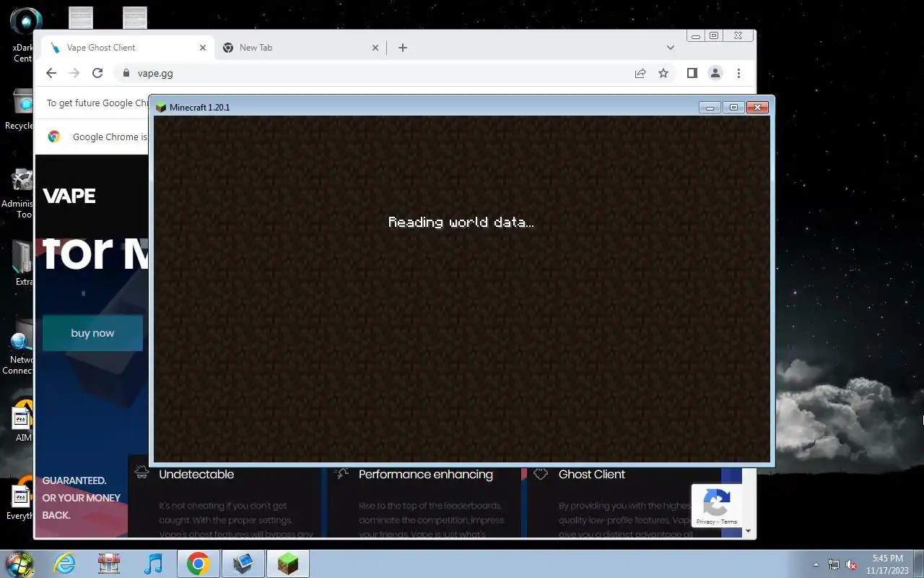This screenshot has height=578, width=924.
Task: Click the Undetectable feature heading
Action: click(x=196, y=475)
